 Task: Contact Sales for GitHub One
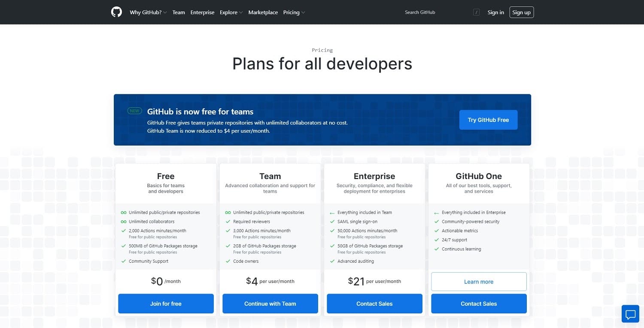(x=478, y=304)
